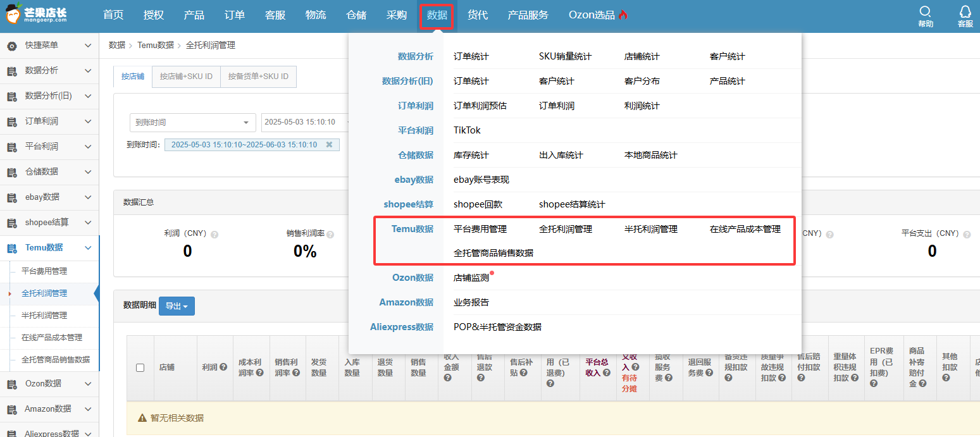
Task: Open the 导出 export dropdown button
Action: coord(177,306)
